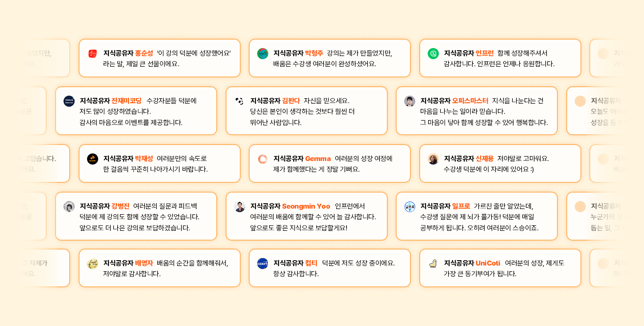Viewport: 644px width, 326px height.
Task: Open the 강병진 instructor name link
Action: click(120, 206)
